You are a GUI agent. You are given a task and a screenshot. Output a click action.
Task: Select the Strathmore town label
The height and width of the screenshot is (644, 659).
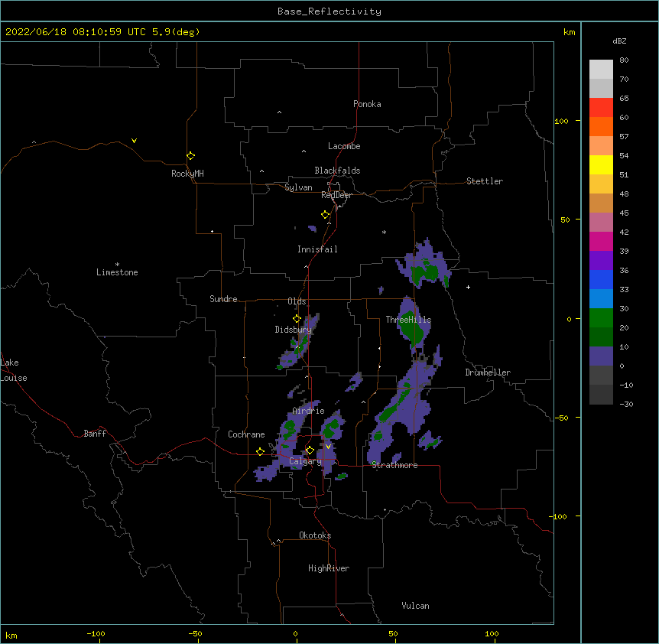click(394, 465)
